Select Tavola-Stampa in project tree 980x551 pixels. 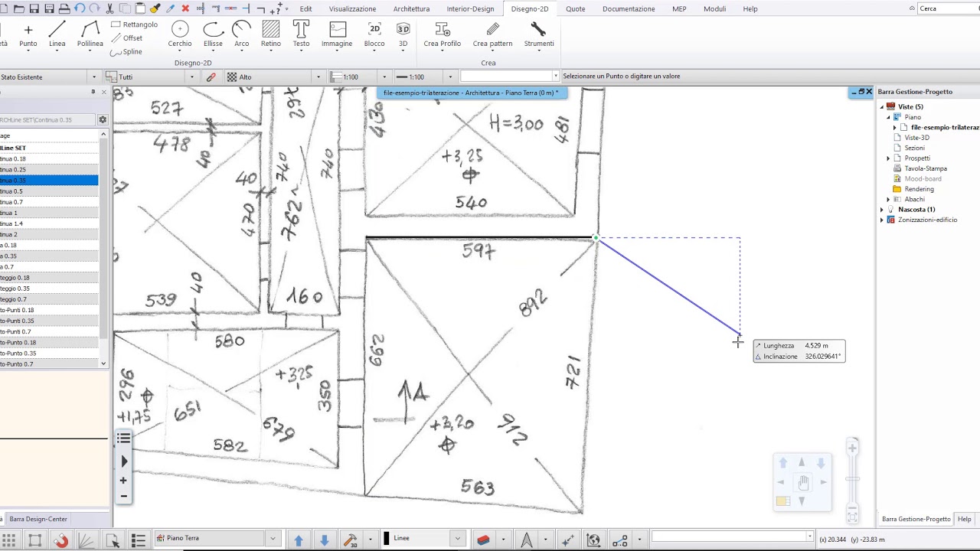coord(926,168)
